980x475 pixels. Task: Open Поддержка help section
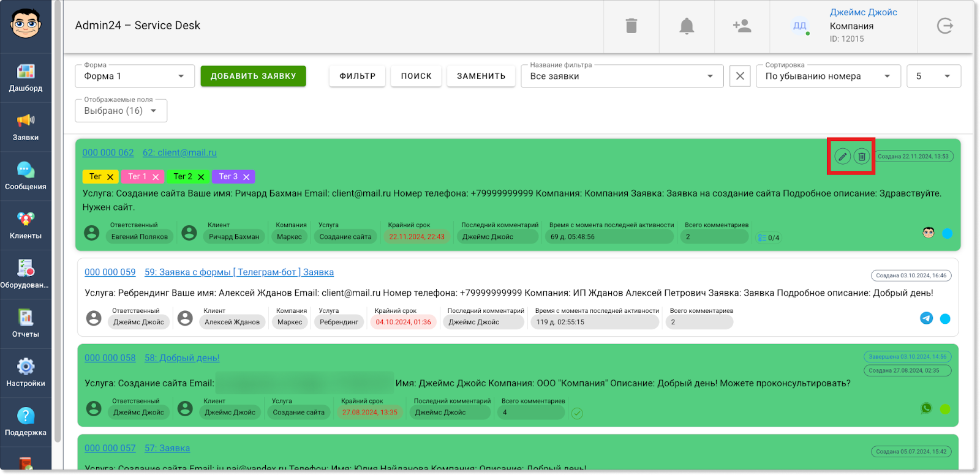pos(26,422)
